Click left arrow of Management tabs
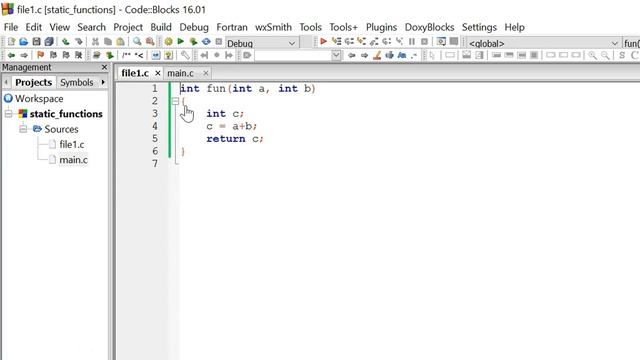 tap(6, 82)
